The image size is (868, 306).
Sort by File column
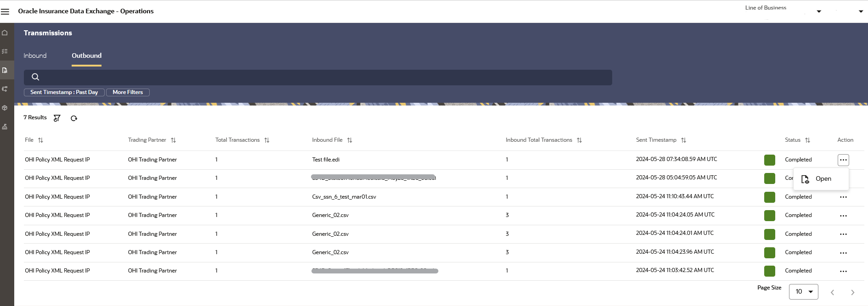tap(40, 140)
